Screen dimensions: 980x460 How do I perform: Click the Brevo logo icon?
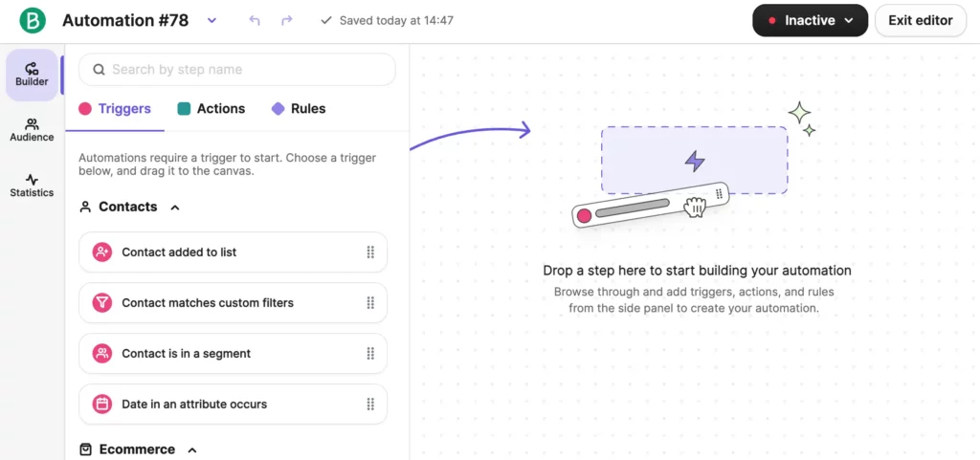click(x=33, y=20)
